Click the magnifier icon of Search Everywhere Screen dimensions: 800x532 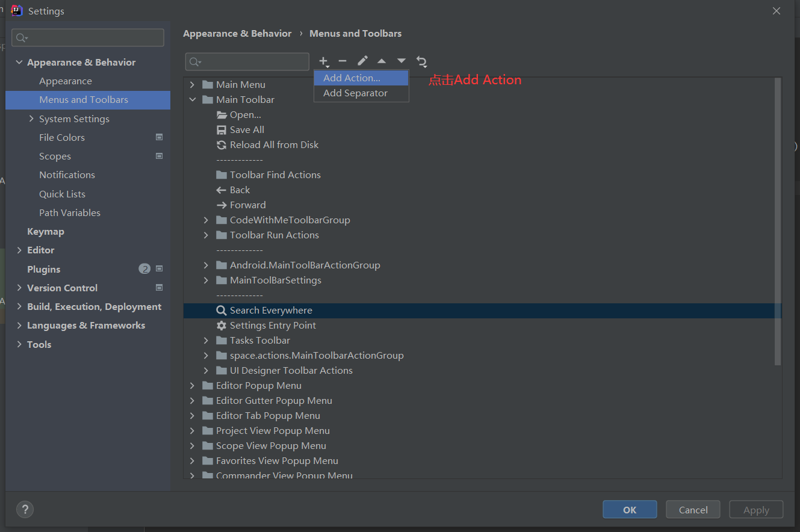(222, 311)
